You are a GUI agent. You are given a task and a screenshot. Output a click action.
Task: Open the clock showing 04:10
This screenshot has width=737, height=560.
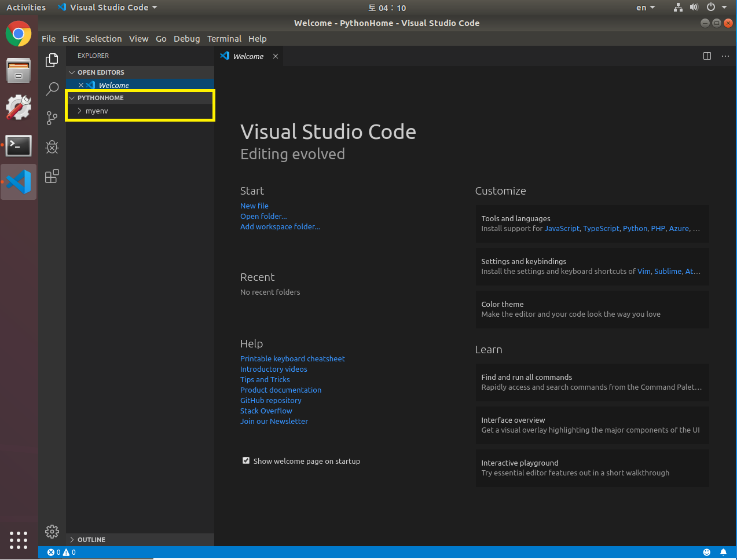(x=387, y=8)
